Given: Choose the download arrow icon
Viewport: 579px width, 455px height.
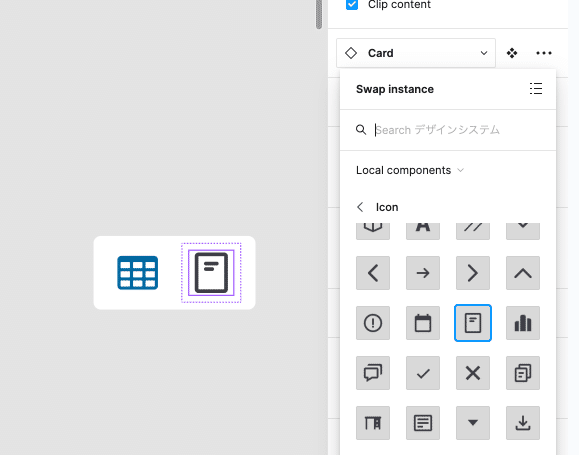Looking at the screenshot, I should point(523,423).
